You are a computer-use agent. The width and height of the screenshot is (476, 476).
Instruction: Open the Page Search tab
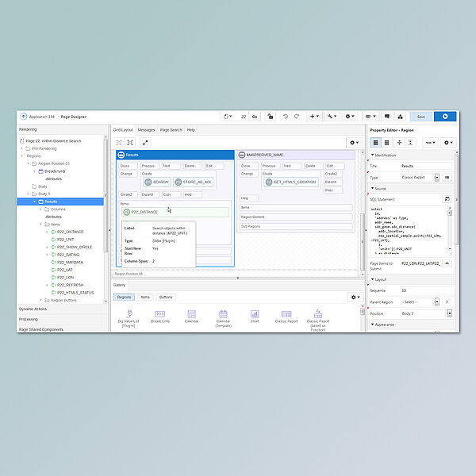(171, 129)
